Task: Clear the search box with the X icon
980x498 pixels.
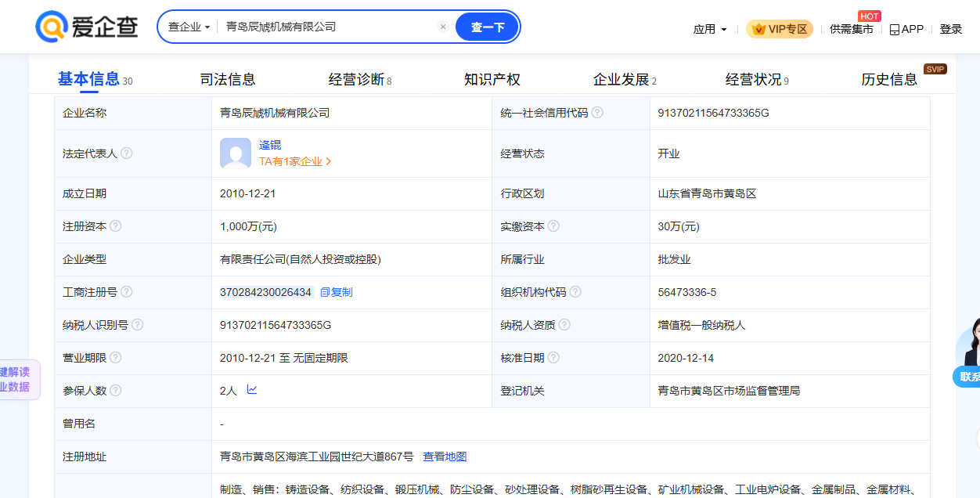Action: pos(442,27)
